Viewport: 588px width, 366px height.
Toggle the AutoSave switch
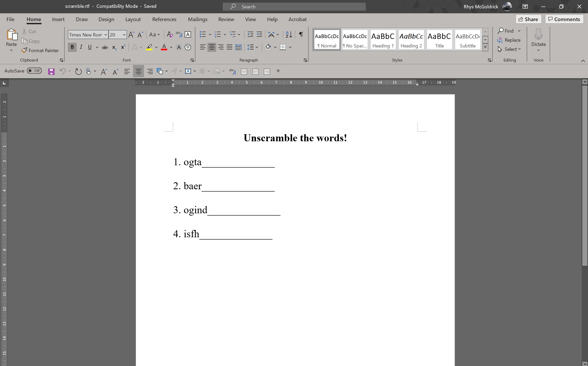pos(34,71)
